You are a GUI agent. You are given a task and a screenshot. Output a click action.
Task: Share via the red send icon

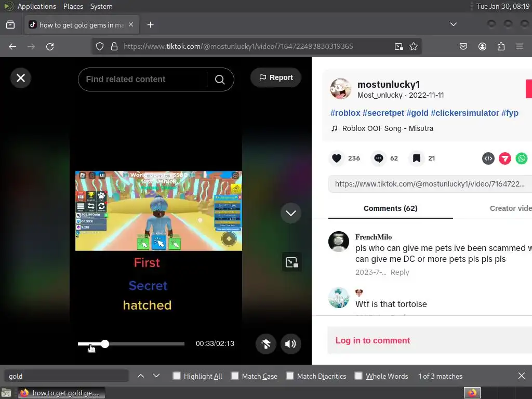pos(505,158)
